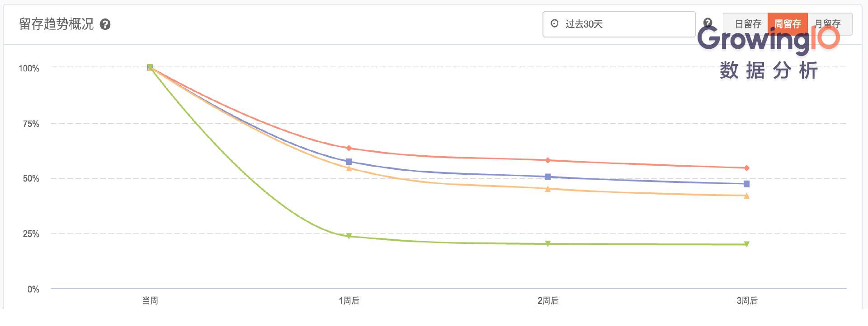Select the 周留存 tab
This screenshot has height=326, width=868.
788,24
